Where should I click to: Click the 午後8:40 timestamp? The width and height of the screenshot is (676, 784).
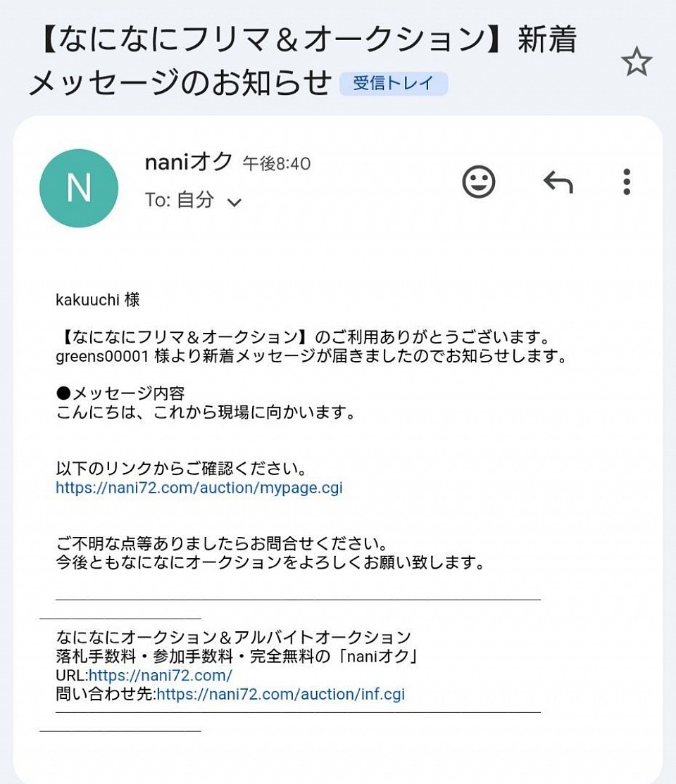click(x=277, y=164)
